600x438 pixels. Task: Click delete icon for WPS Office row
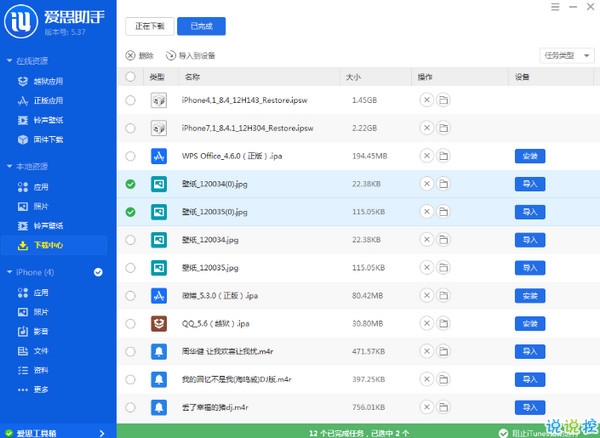coord(427,156)
